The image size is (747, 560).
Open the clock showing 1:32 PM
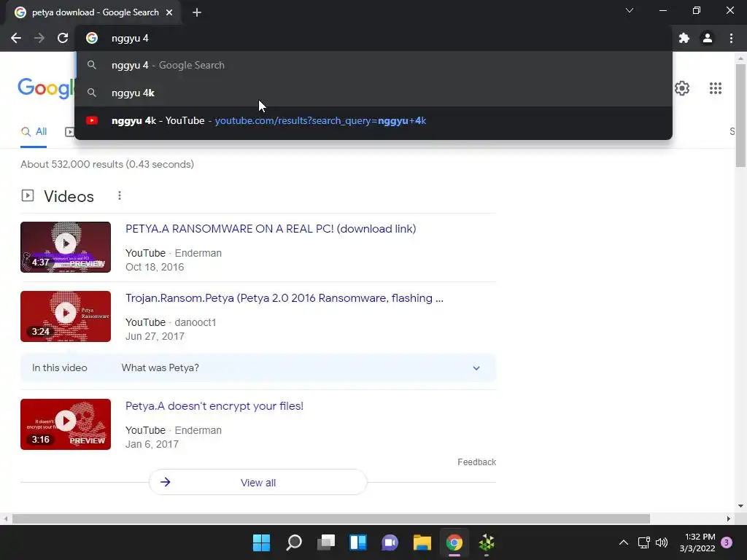point(697,542)
